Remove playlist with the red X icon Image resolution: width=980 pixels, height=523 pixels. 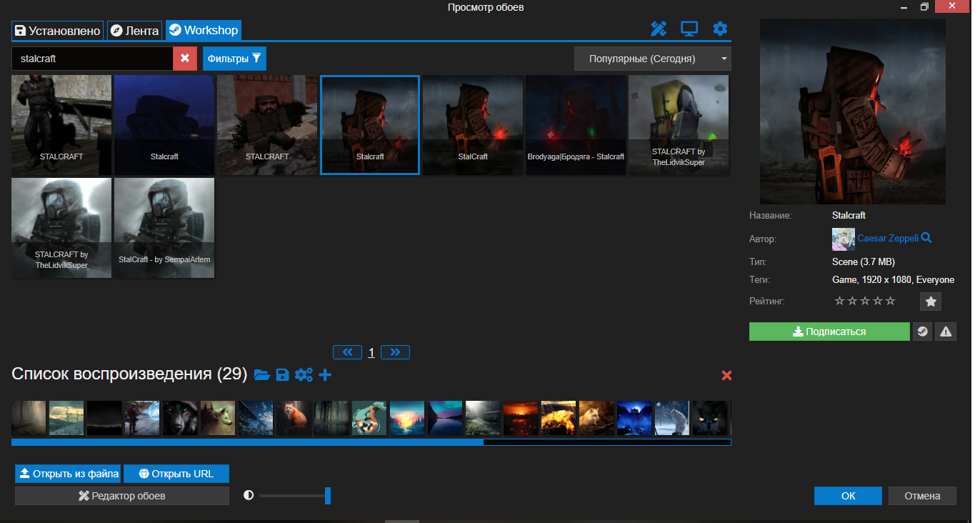[726, 376]
